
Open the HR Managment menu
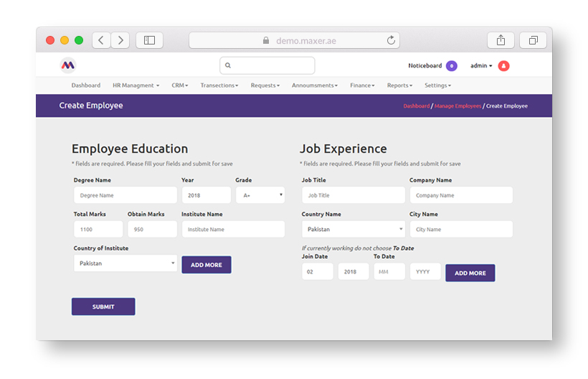click(x=135, y=85)
